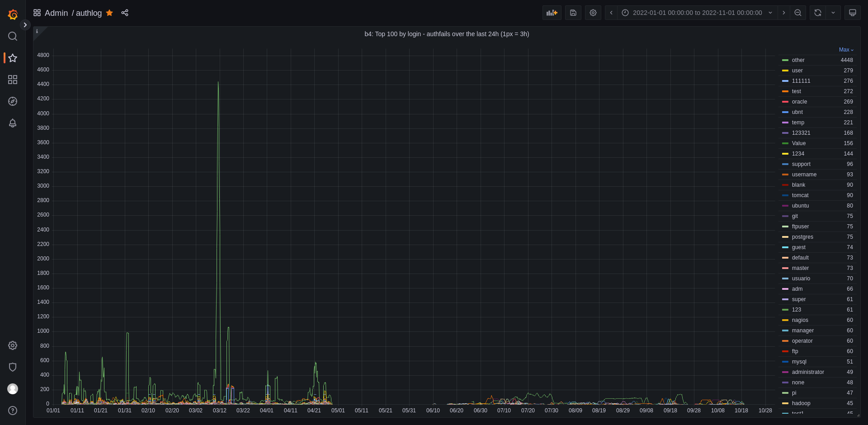This screenshot has width=868, height=425.
Task: Click the Grafana logo home icon
Action: click(x=13, y=14)
